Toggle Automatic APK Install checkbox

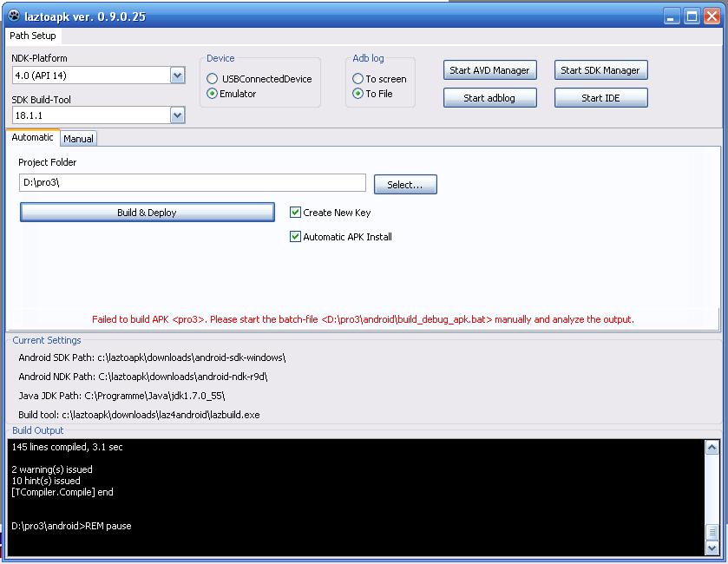point(296,237)
